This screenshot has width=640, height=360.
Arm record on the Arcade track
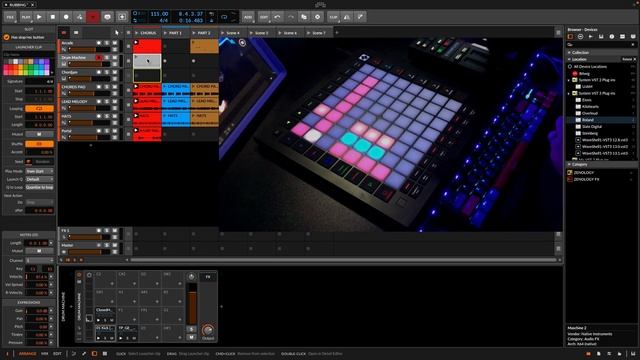[99, 43]
